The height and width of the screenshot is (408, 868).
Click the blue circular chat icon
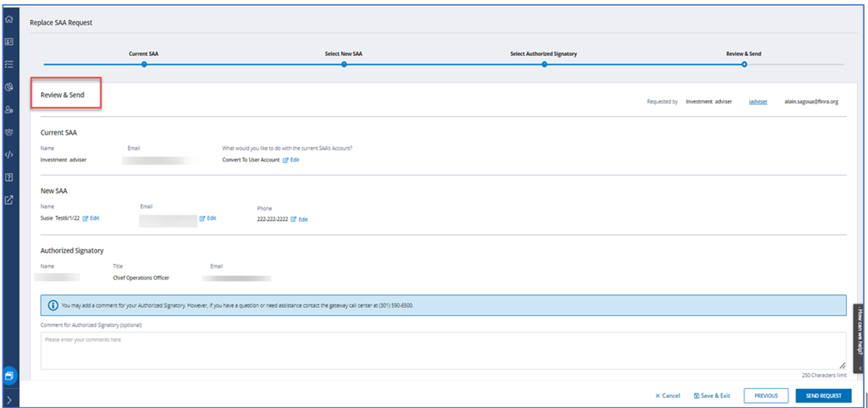coord(9,375)
